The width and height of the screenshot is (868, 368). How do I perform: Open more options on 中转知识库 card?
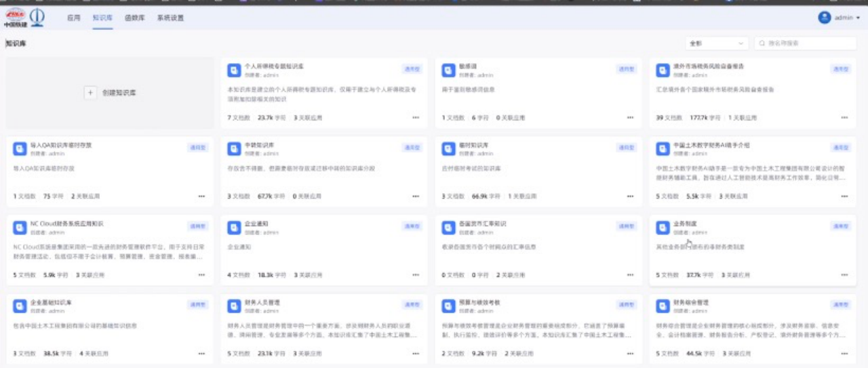pyautogui.click(x=416, y=197)
